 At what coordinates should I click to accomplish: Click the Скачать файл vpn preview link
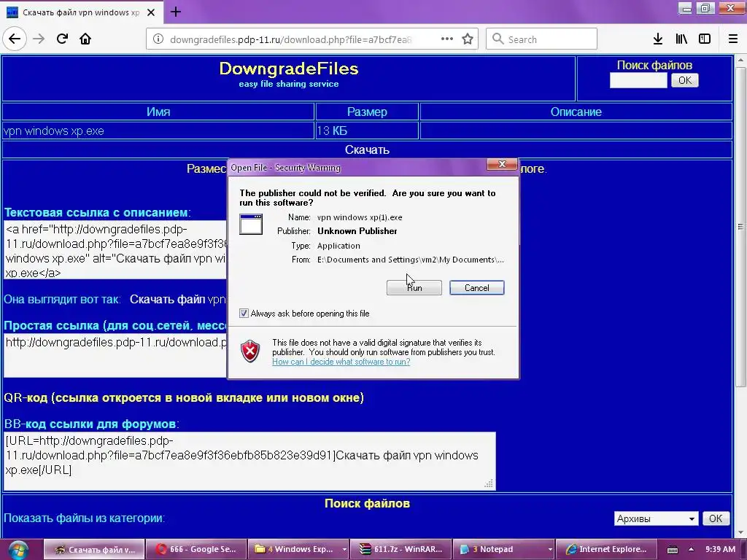click(x=178, y=300)
